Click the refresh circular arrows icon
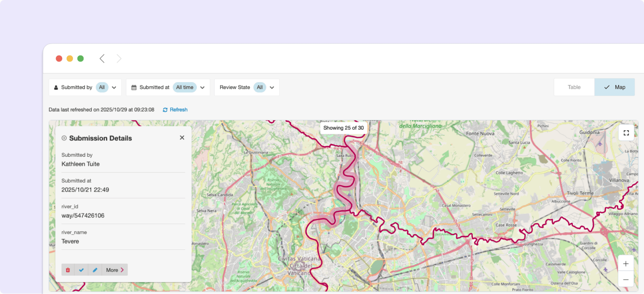Image resolution: width=644 pixels, height=294 pixels. click(165, 110)
